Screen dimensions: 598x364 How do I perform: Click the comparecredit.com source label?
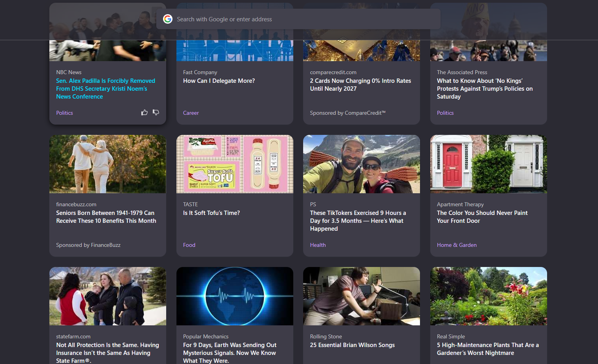point(333,72)
